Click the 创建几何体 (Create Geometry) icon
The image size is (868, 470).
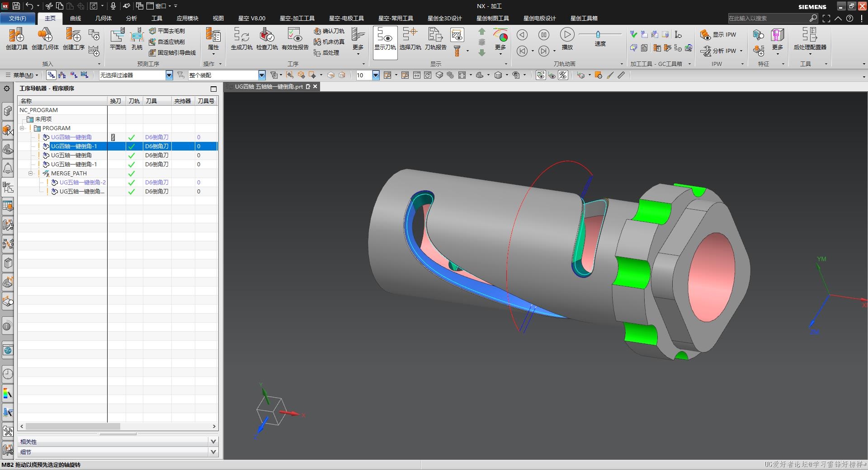pyautogui.click(x=45, y=38)
